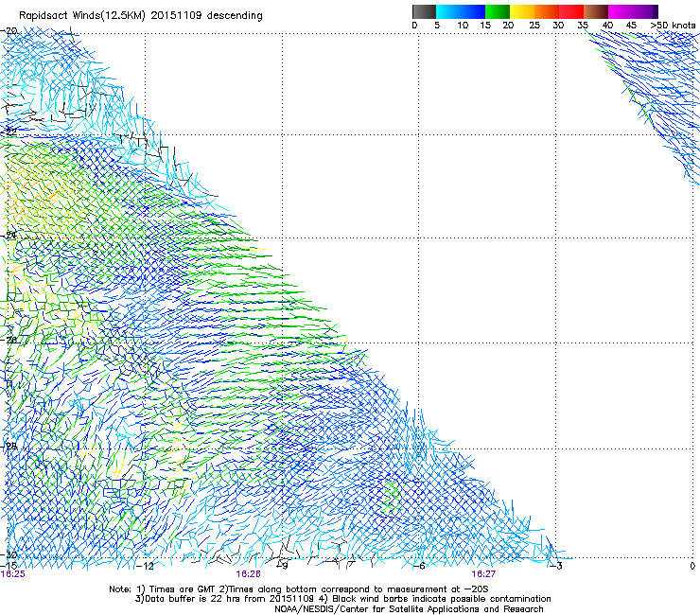
Task: Click the 'Times are GMT' note line
Action: tap(299, 589)
